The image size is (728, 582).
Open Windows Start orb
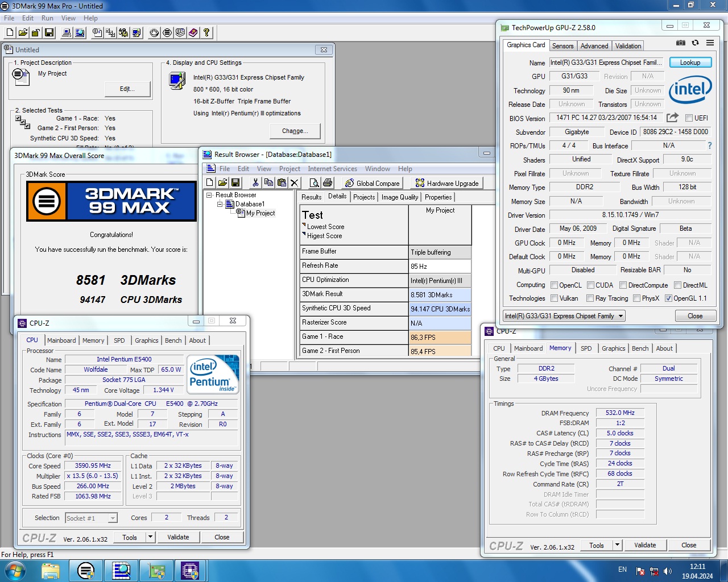tap(15, 570)
